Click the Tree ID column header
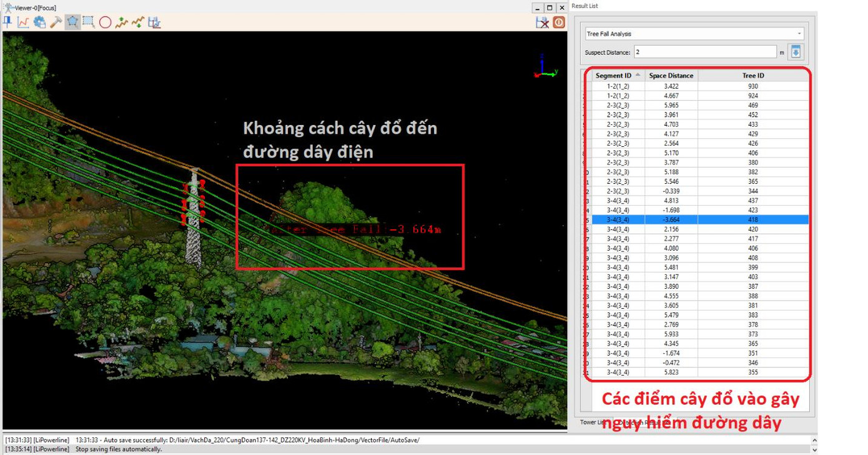 (752, 76)
